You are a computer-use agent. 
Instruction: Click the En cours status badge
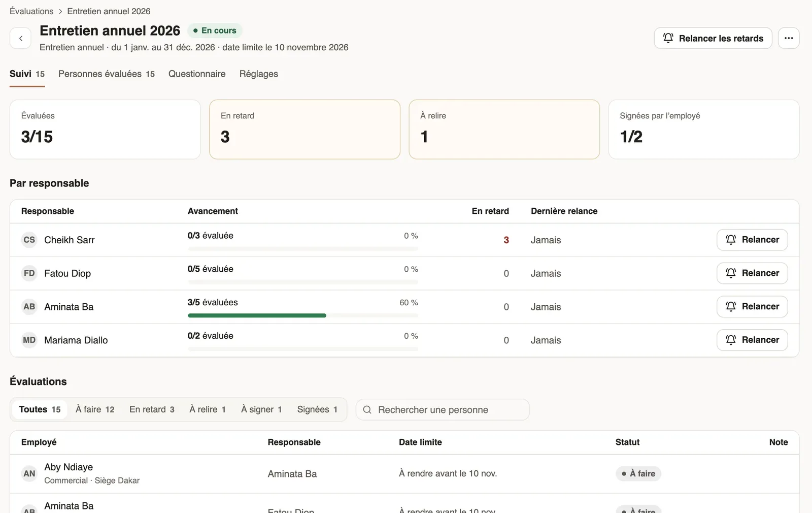[x=215, y=30]
